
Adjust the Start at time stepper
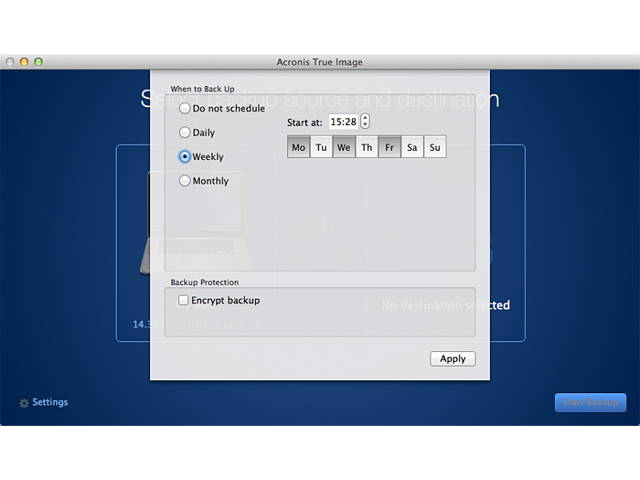(365, 121)
